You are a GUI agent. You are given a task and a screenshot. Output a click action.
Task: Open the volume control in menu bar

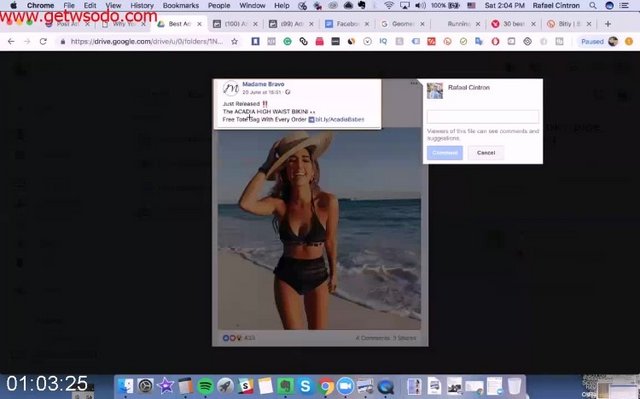420,6
